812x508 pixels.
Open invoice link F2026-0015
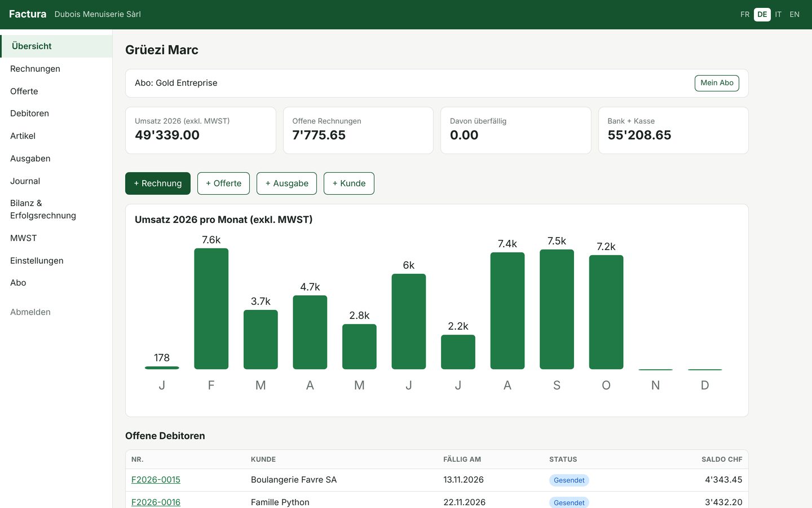156,480
